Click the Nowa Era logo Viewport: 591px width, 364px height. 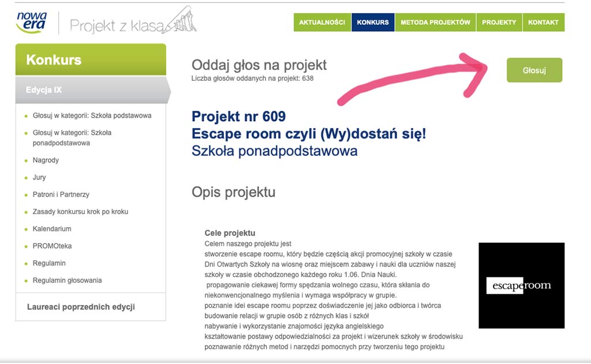(32, 22)
